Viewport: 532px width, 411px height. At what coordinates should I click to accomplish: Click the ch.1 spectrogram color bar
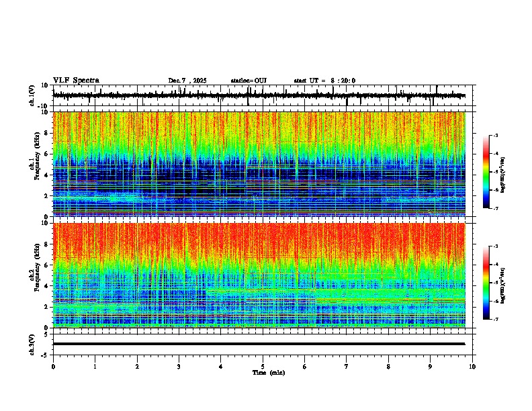click(x=486, y=172)
